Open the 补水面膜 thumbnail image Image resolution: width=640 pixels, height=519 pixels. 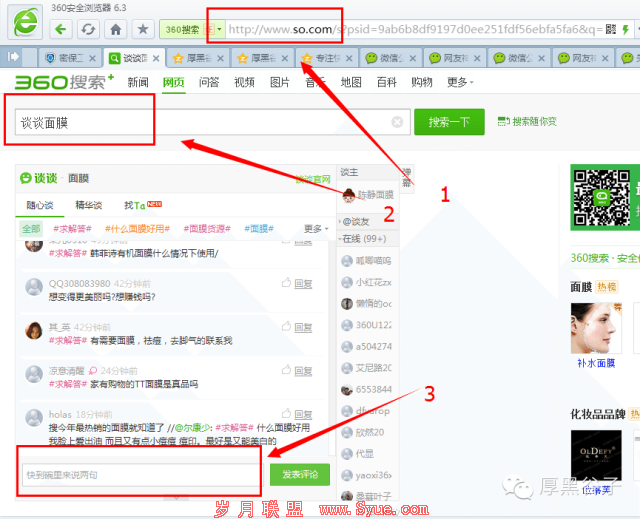point(596,328)
